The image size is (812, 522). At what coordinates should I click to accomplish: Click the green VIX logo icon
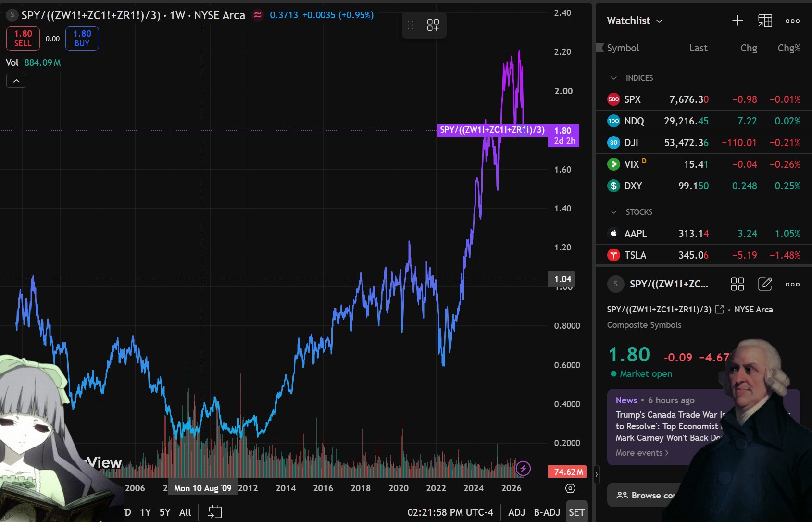[613, 164]
